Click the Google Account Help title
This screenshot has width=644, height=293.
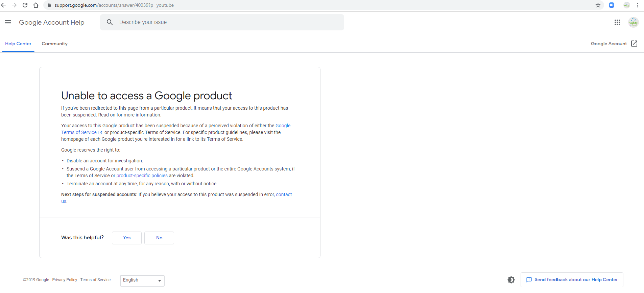click(x=52, y=22)
